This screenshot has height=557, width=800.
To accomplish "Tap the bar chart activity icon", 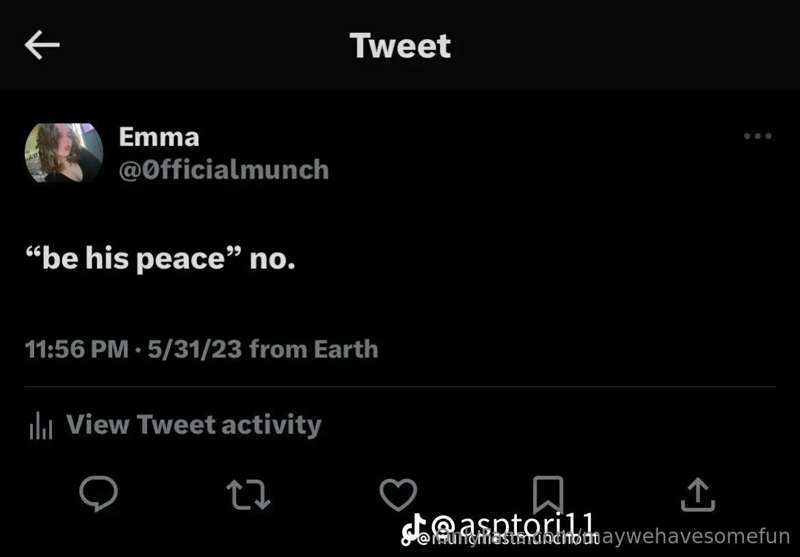I will click(x=41, y=425).
